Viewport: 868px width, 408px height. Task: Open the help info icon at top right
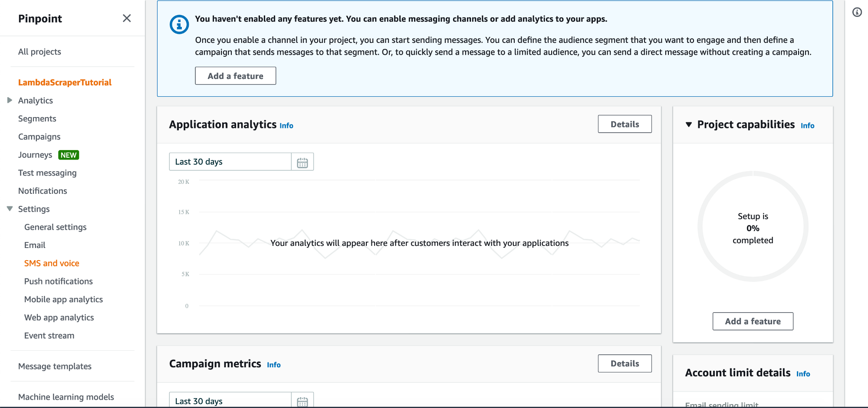pyautogui.click(x=857, y=12)
